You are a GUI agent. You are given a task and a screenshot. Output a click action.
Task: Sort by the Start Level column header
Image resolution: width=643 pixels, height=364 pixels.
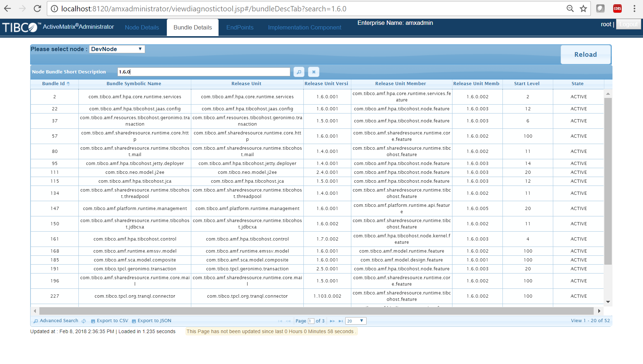tap(527, 84)
